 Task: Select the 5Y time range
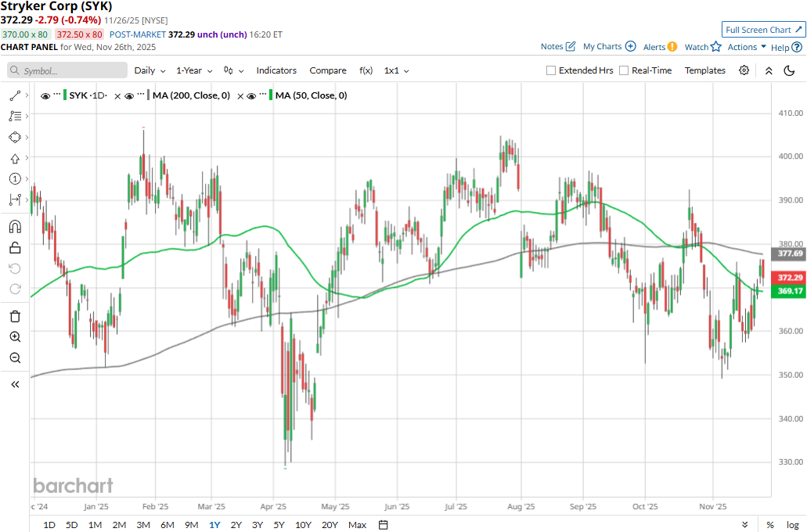coord(279,525)
